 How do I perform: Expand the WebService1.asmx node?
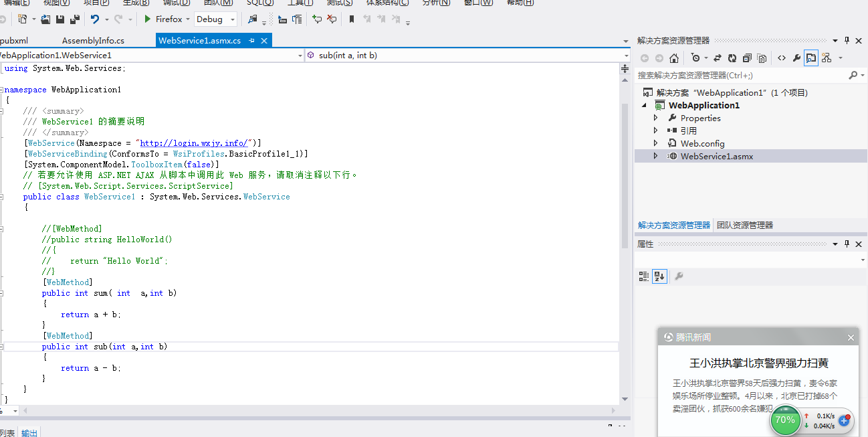coord(656,156)
